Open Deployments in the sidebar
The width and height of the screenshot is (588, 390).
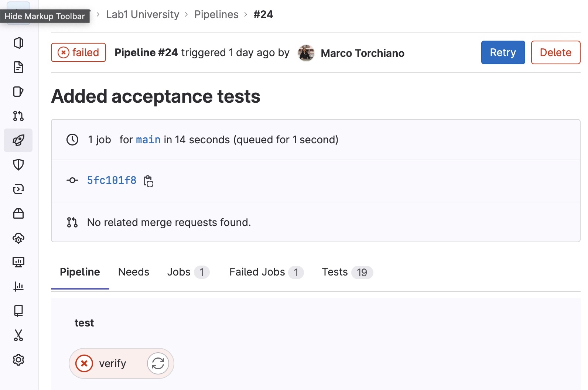18,189
